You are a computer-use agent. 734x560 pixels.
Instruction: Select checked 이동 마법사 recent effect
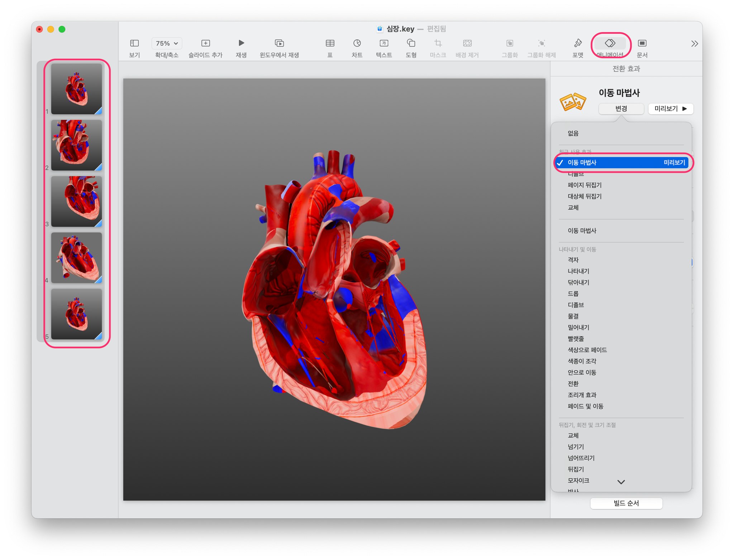click(621, 163)
